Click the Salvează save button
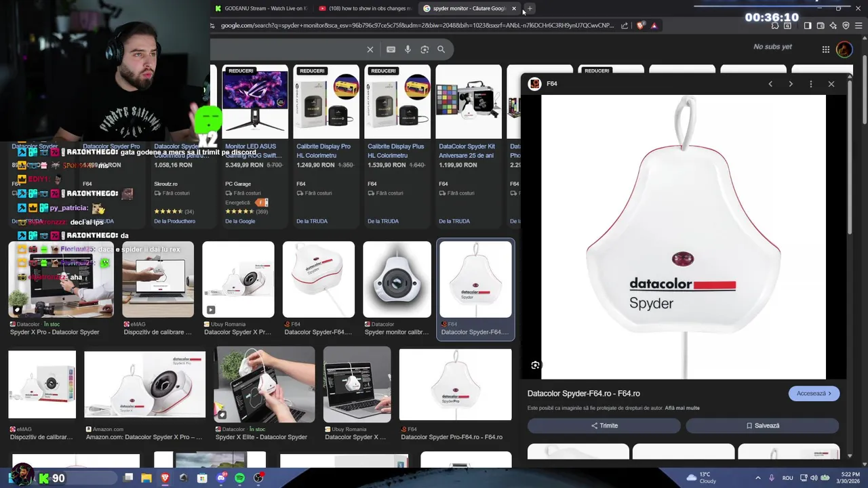This screenshot has height=488, width=868. point(762,426)
